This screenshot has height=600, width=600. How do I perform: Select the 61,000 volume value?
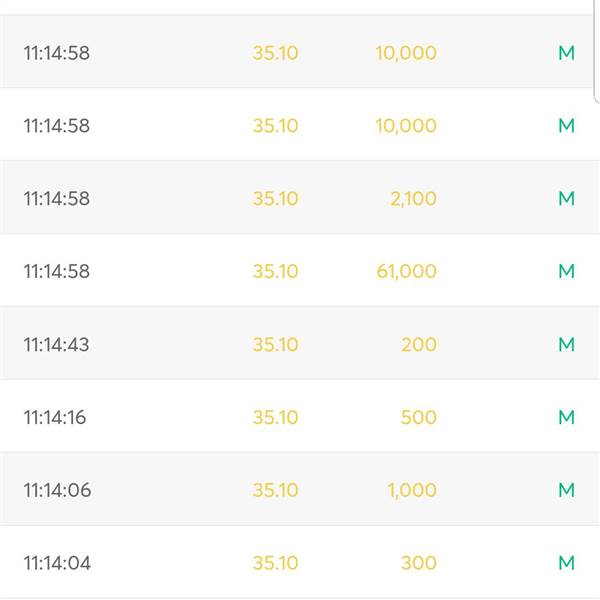click(x=406, y=272)
